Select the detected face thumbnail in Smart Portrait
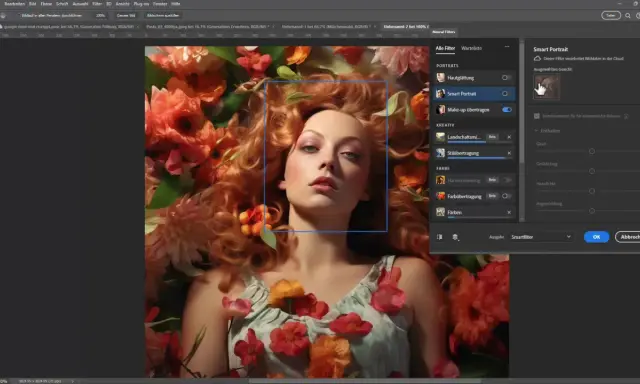This screenshot has height=384, width=640. click(x=547, y=87)
